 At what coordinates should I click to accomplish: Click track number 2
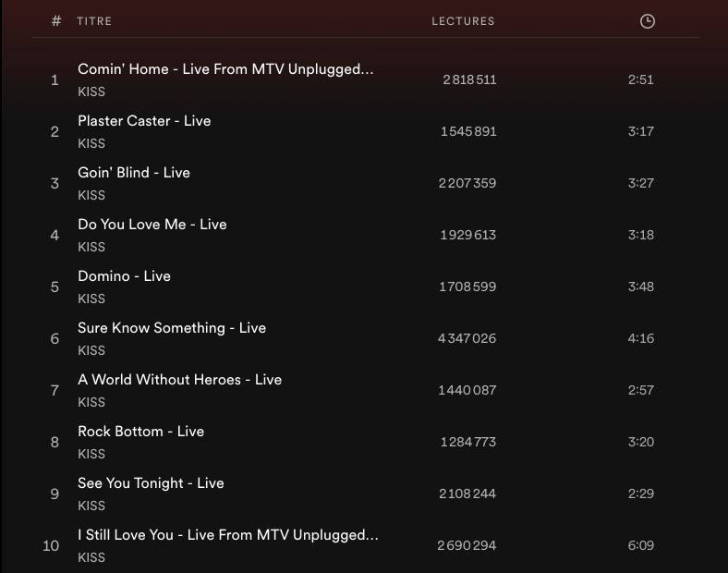pos(55,132)
